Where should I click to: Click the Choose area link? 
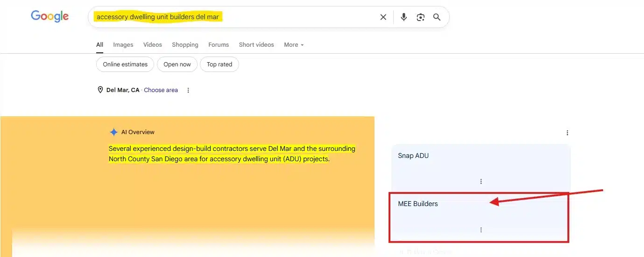pos(161,90)
